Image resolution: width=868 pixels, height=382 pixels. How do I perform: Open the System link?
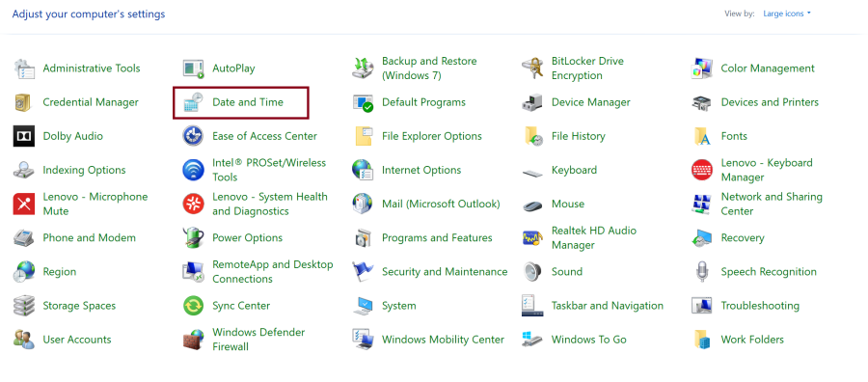(399, 306)
